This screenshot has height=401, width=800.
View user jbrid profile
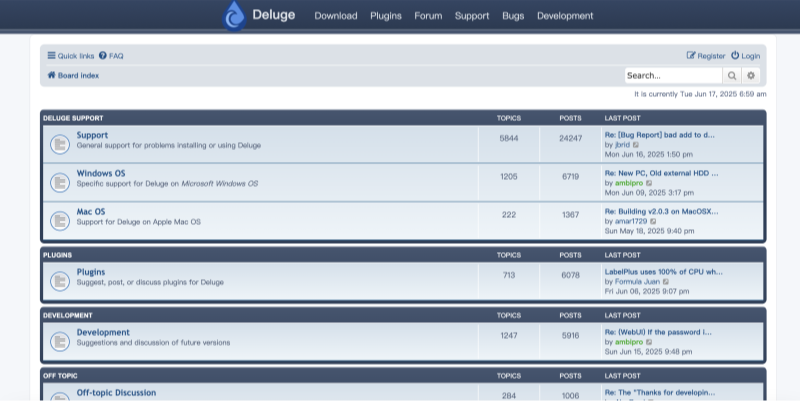[622, 145]
